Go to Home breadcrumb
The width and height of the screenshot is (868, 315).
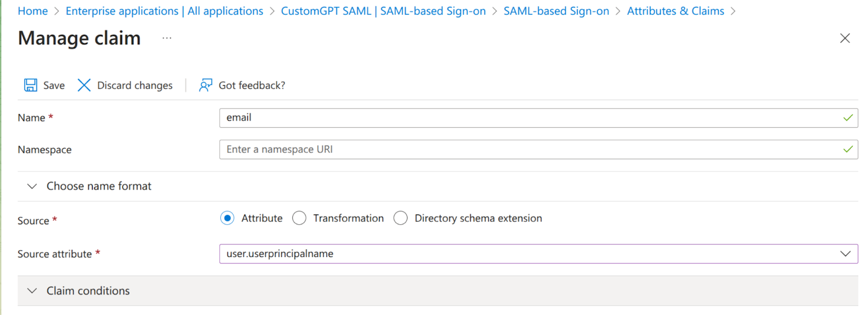pos(33,11)
